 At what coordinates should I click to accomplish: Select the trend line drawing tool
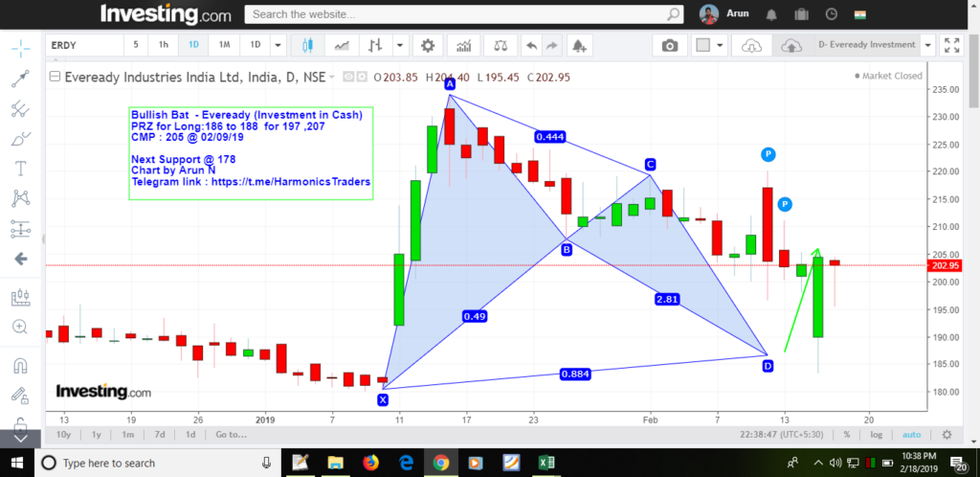pos(21,79)
